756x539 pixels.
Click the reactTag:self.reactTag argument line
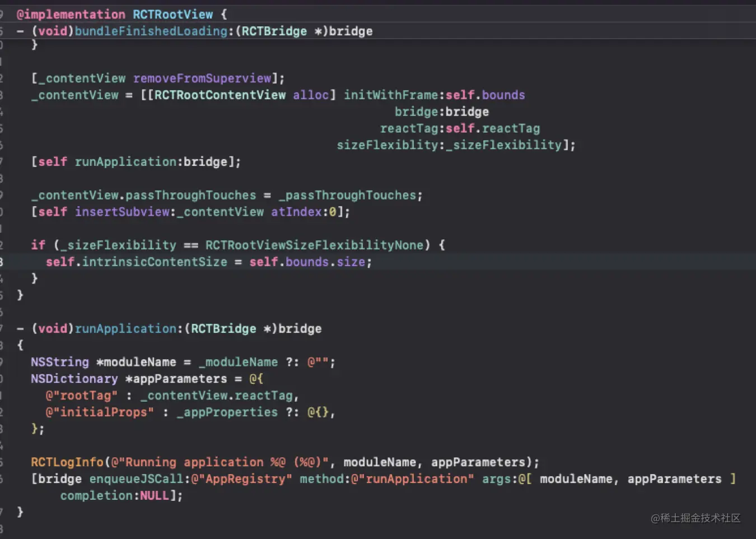point(460,129)
